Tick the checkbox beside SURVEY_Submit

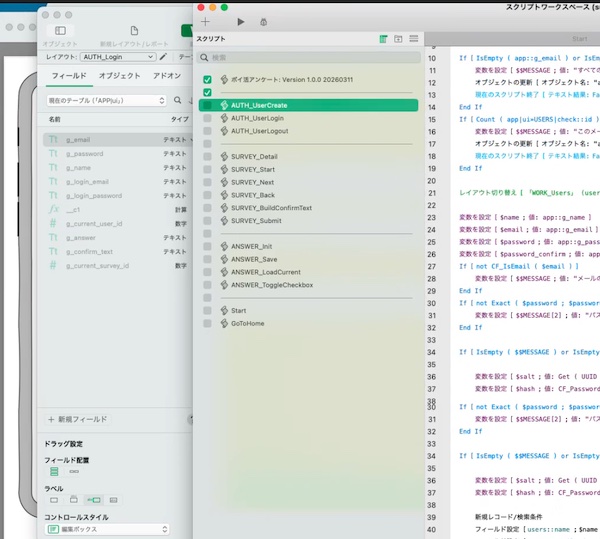(207, 220)
